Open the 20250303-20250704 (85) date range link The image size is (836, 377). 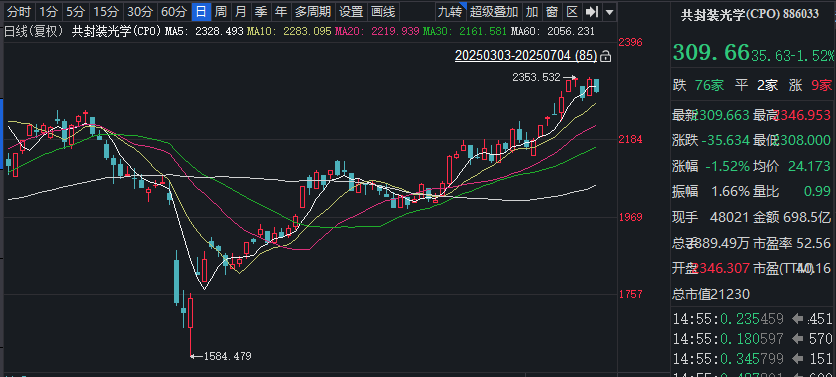click(x=526, y=55)
